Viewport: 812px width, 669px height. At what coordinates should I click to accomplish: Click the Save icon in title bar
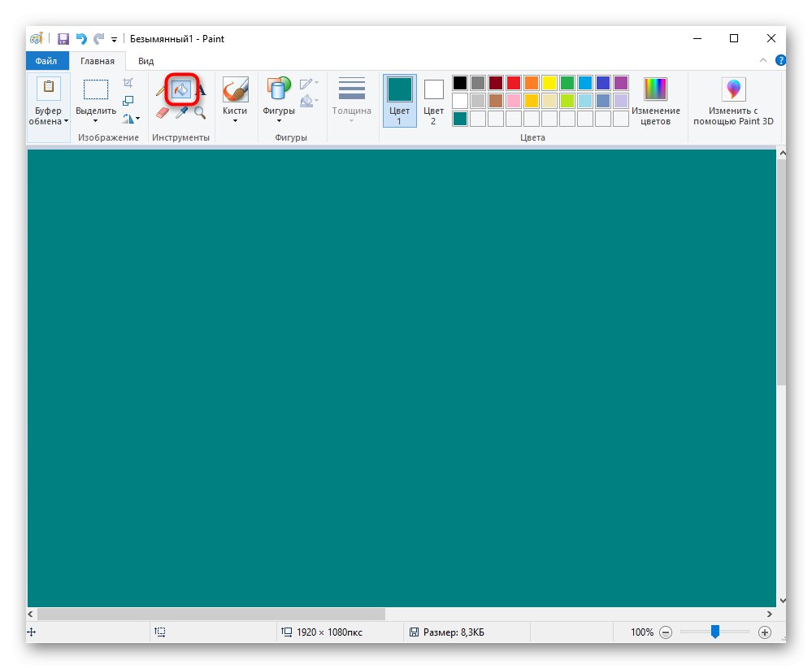click(63, 39)
